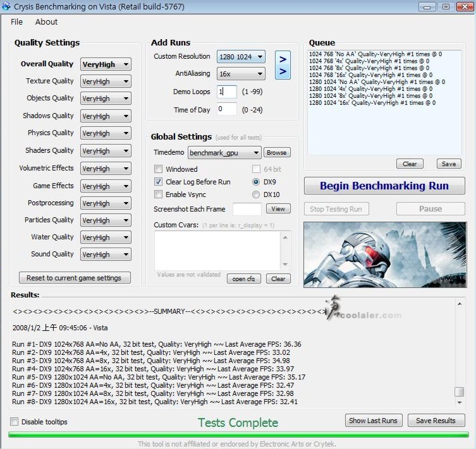Click the Screenshot Each Frame field

(x=247, y=209)
